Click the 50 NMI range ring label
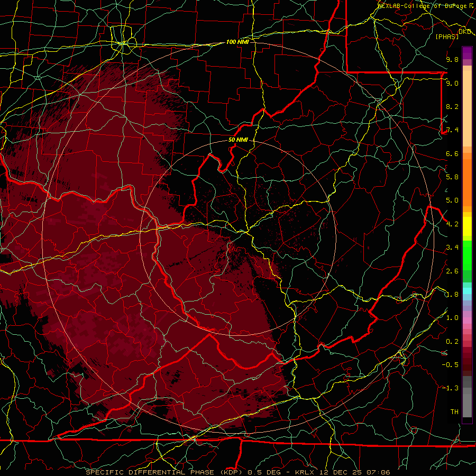476x476 pixels. (x=238, y=140)
